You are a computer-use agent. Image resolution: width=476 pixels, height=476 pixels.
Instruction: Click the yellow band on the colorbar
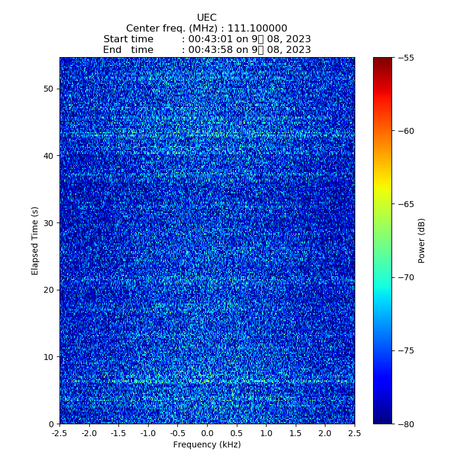pos(383,189)
